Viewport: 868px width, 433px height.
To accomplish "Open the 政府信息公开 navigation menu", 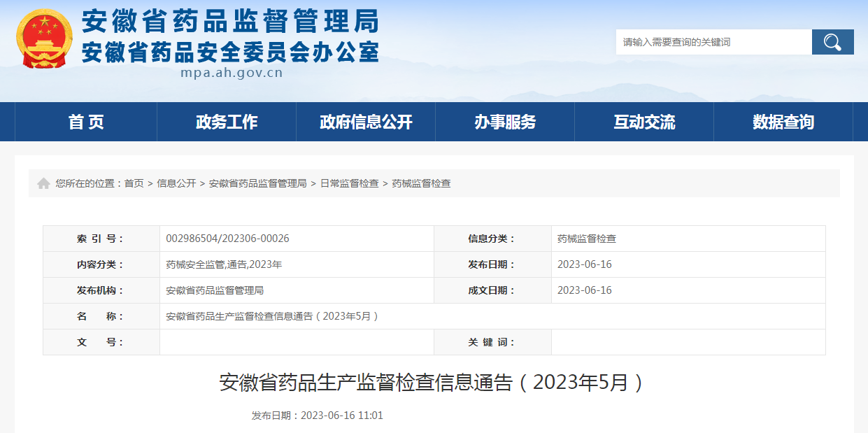I will (366, 122).
